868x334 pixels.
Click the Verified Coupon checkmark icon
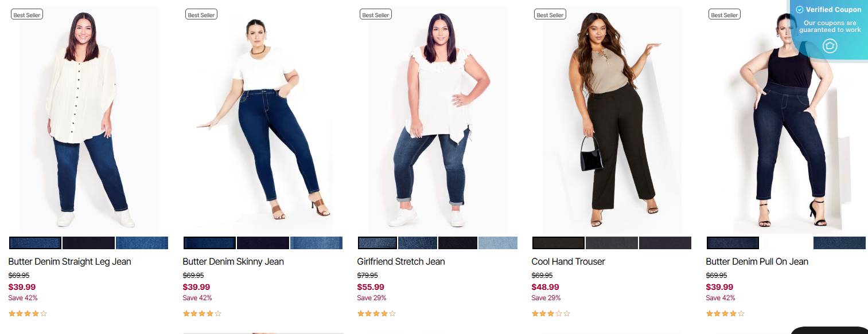pyautogui.click(x=799, y=10)
